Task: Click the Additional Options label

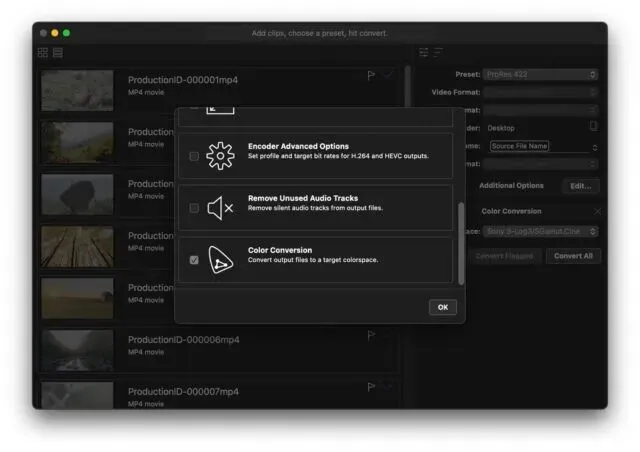Action: (x=511, y=185)
